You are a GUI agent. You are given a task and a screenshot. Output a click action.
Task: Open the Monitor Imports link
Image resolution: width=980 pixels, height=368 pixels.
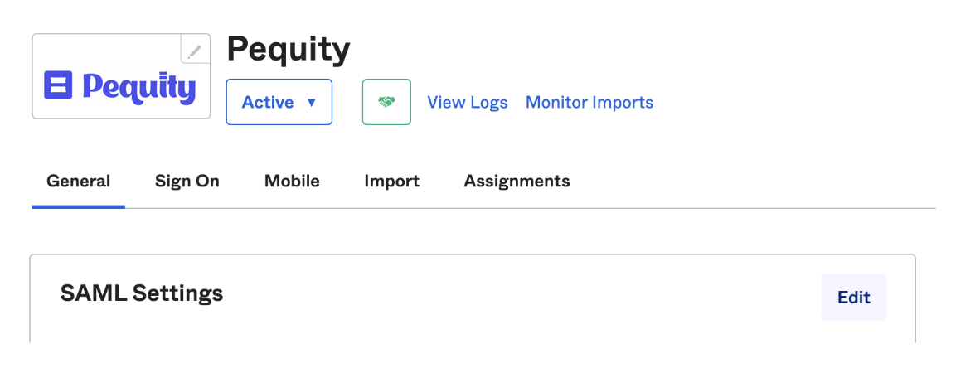click(x=589, y=103)
